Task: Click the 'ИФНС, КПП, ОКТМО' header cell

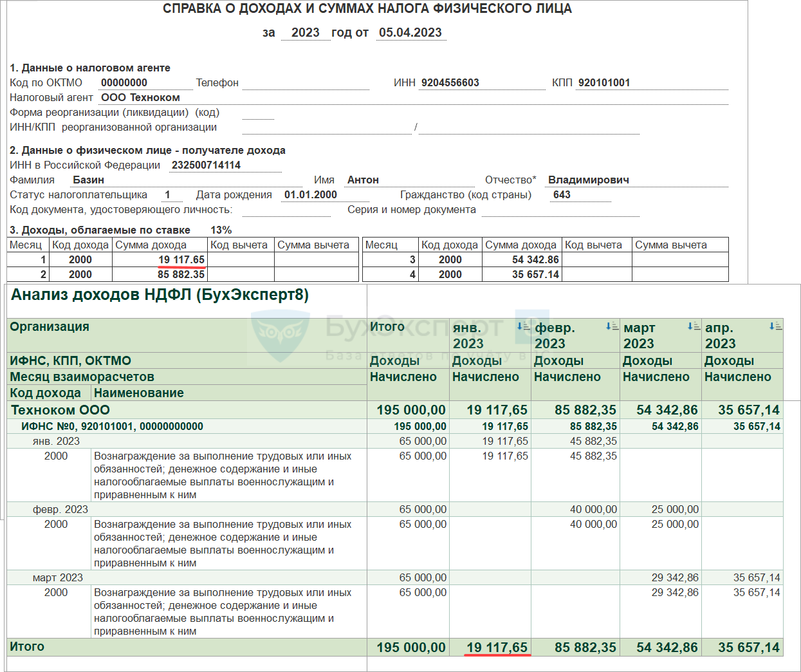Action: click(187, 360)
